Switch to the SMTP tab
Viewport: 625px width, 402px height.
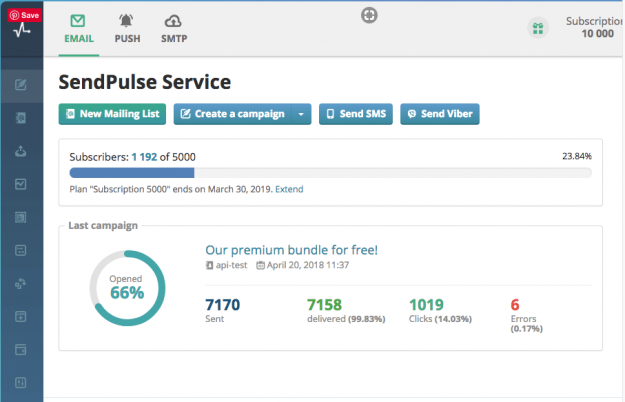[x=174, y=28]
